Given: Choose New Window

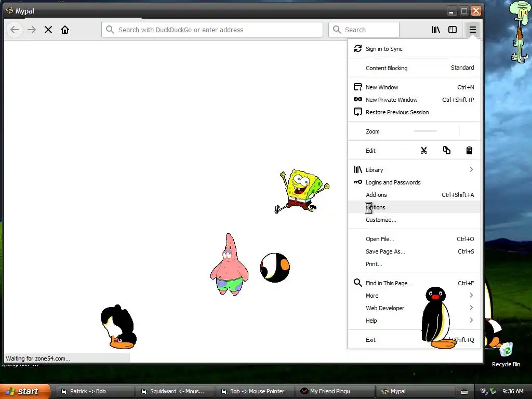Looking at the screenshot, I should [414, 87].
